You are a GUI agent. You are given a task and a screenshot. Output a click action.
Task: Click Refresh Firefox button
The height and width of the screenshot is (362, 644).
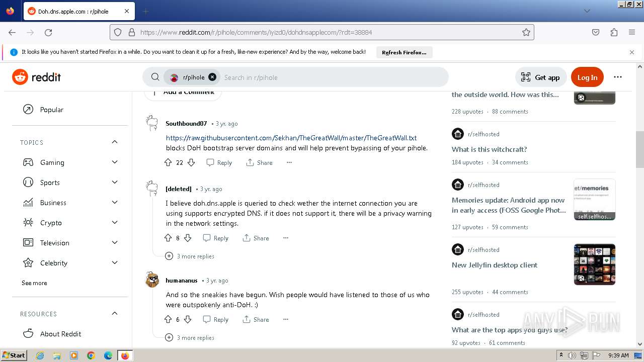pyautogui.click(x=404, y=52)
